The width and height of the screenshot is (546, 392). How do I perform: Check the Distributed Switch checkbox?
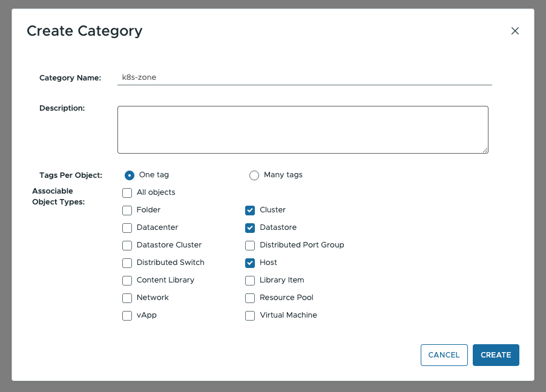pyautogui.click(x=127, y=263)
